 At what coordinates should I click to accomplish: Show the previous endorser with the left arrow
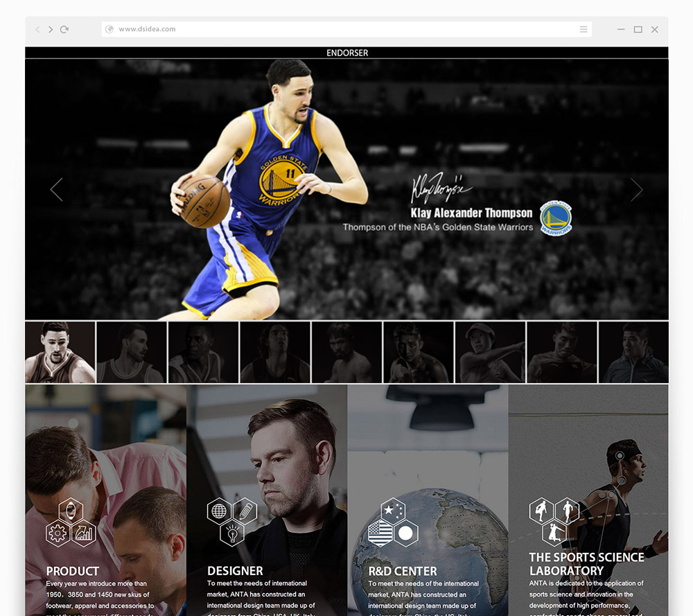tap(57, 190)
